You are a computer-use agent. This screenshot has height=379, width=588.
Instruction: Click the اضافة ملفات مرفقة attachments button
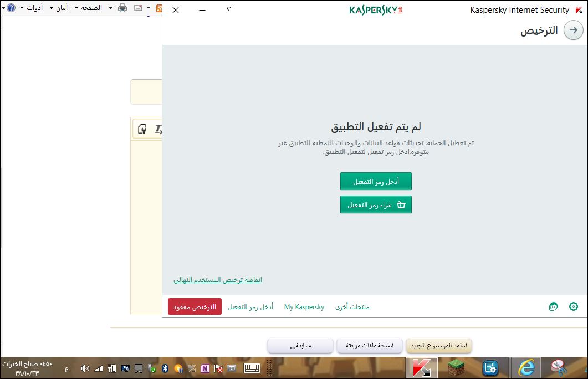(370, 346)
